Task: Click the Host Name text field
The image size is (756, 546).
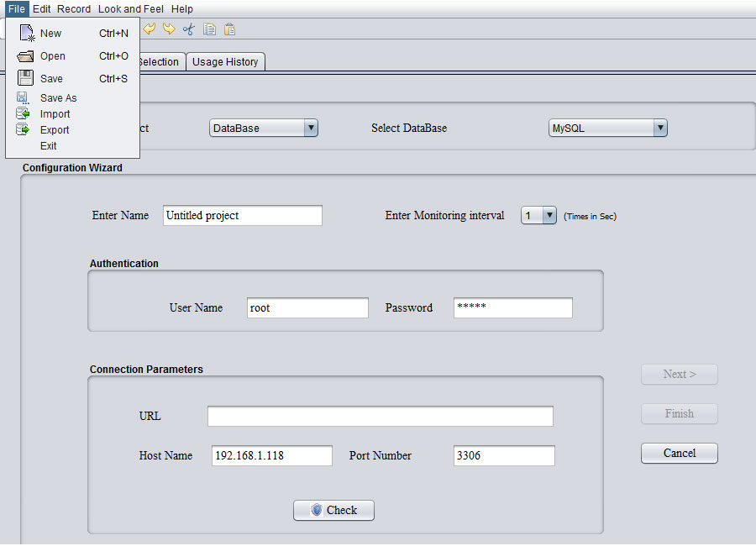Action: [272, 456]
